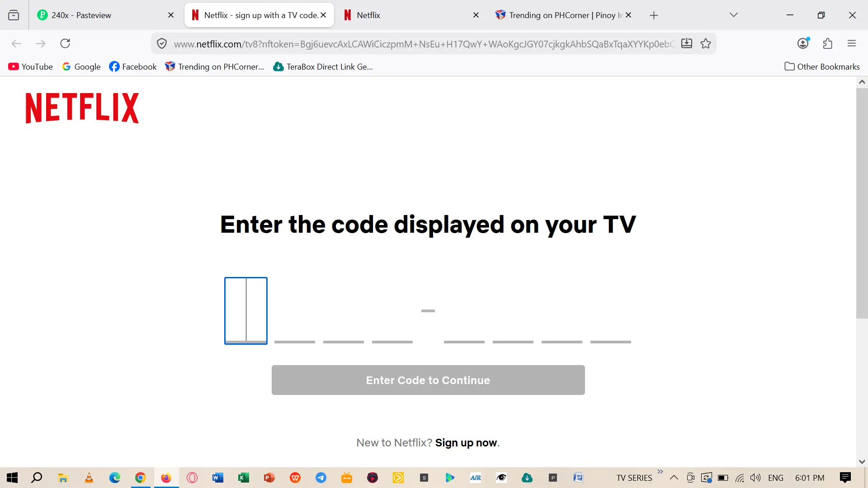Close the Trending on PHCorner tab
The image size is (868, 488).
[628, 15]
